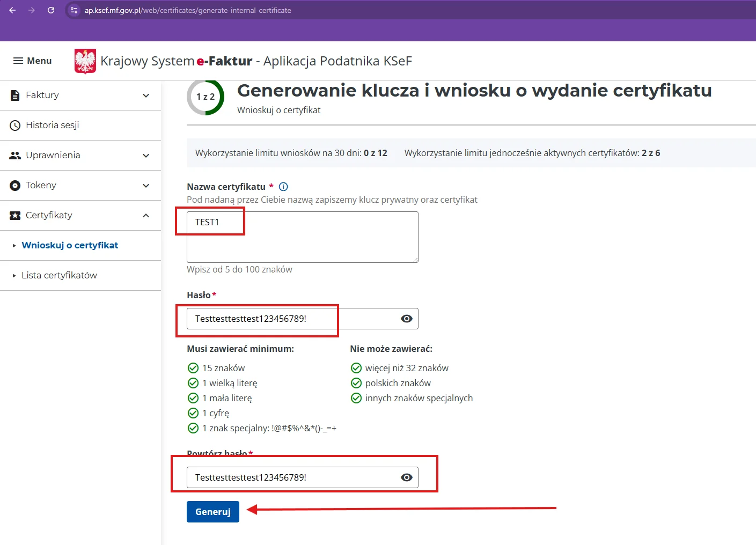Expand the Tokeny section chevron
The height and width of the screenshot is (545, 756).
pos(146,186)
